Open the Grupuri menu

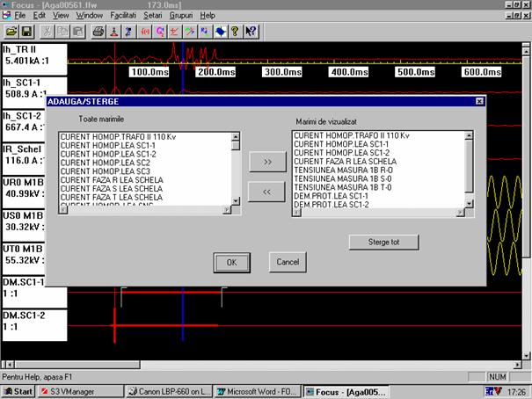point(180,16)
